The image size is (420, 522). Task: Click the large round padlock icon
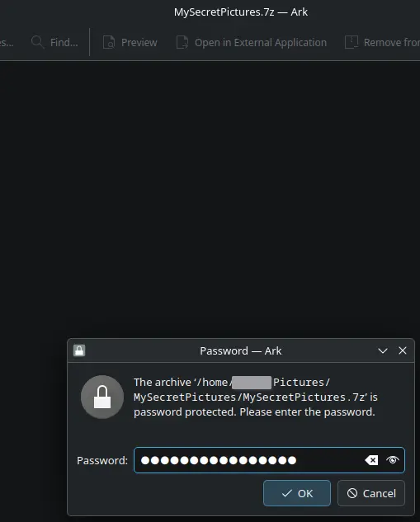click(x=102, y=397)
